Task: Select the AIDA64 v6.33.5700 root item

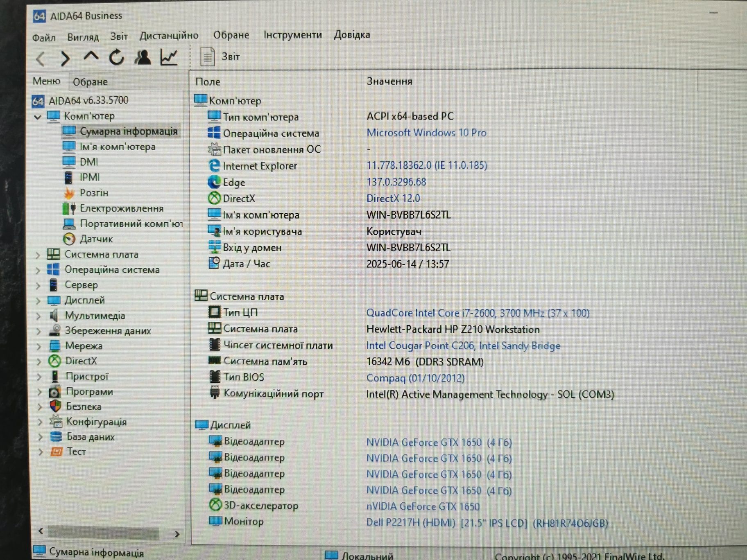Action: tap(81, 101)
